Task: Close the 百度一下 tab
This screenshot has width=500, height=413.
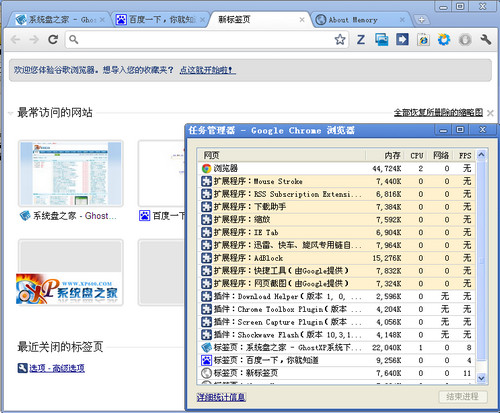Action: 202,20
